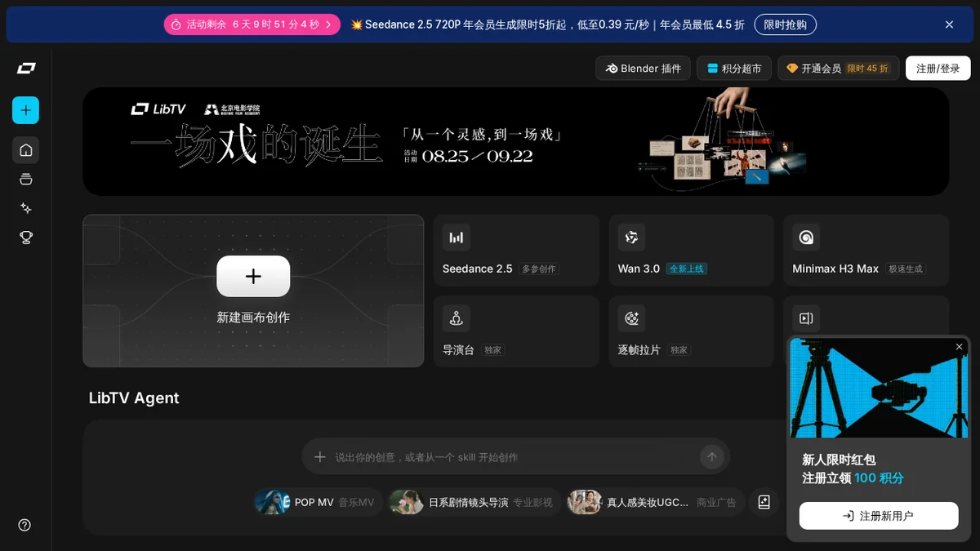Viewport: 980px width, 551px height.
Task: Send the prompt with the up arrow button
Action: click(x=711, y=457)
